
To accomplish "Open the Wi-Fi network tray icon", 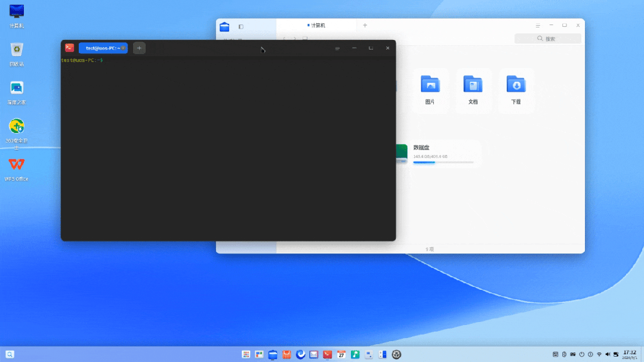I will [x=599, y=355].
